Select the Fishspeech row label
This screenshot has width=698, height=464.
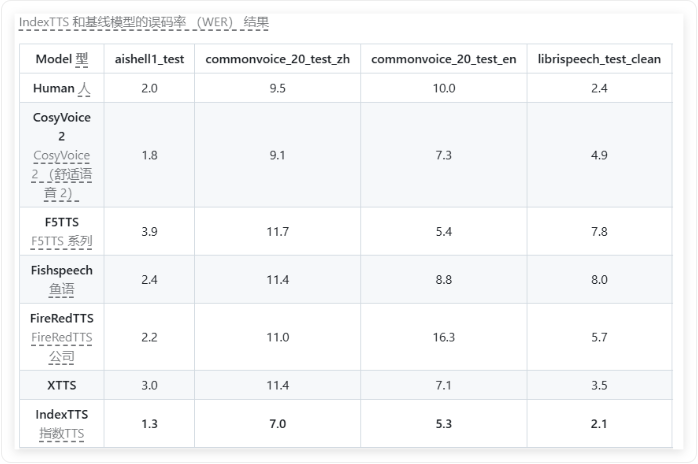click(62, 280)
